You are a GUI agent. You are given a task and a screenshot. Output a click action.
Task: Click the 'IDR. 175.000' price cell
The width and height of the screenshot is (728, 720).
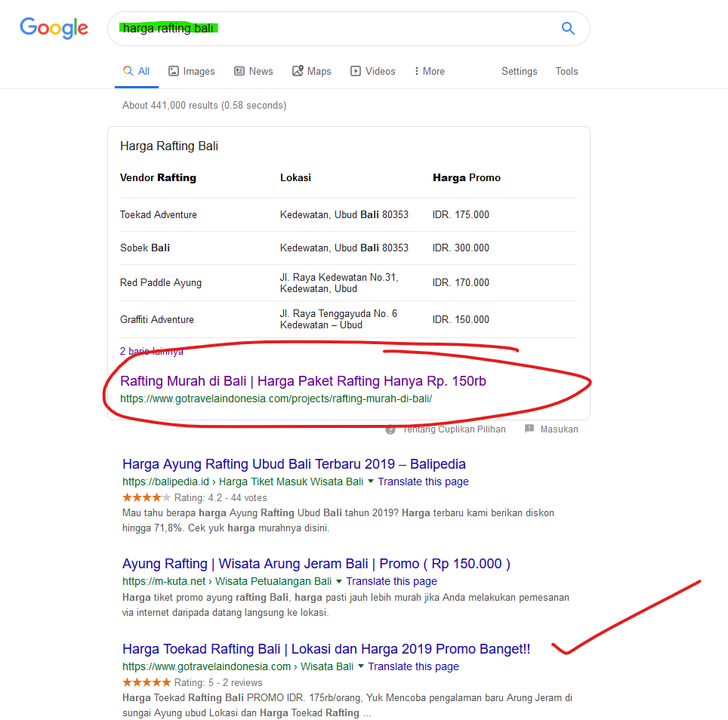461,215
